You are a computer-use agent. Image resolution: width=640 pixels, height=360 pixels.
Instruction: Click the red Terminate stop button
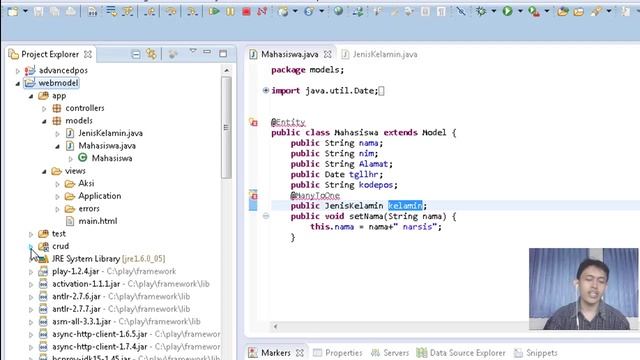(x=246, y=11)
